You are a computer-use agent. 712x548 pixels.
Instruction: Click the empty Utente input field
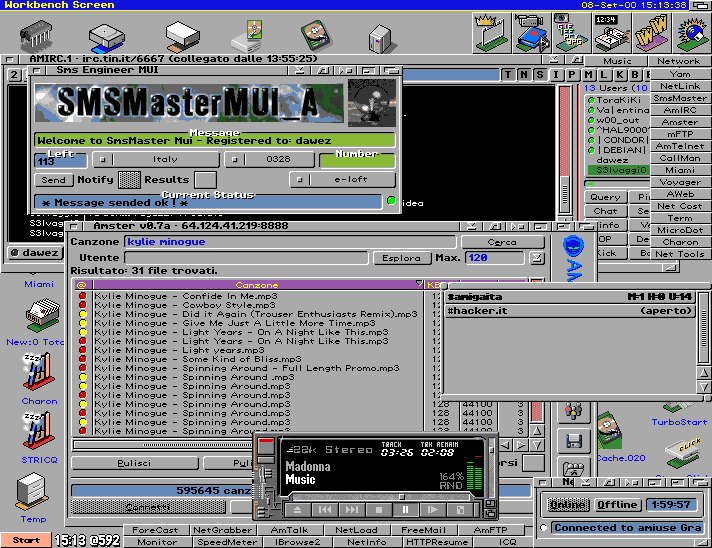pyautogui.click(x=246, y=258)
